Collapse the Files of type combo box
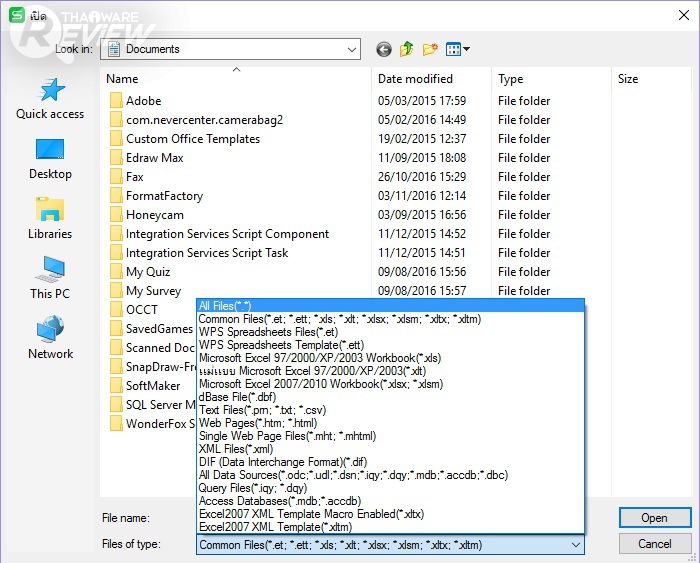Viewport: 700px width, 563px height. [575, 545]
